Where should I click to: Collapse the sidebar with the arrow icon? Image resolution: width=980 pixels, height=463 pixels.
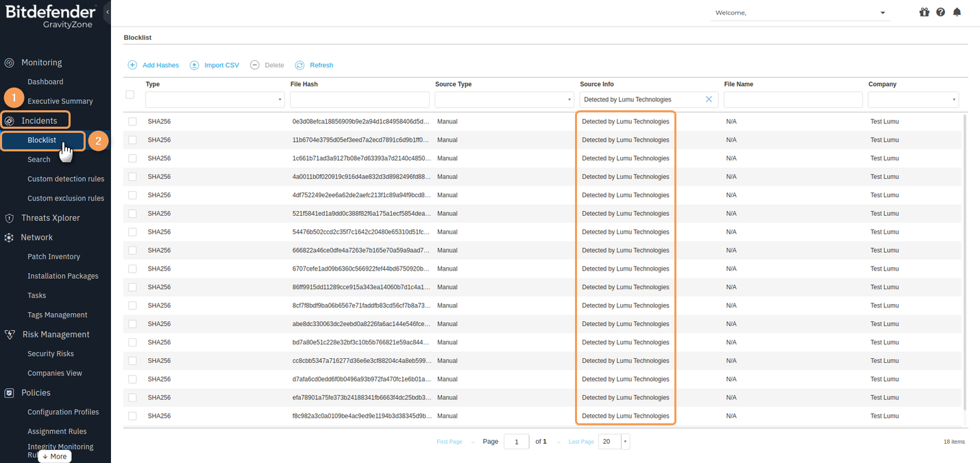click(x=107, y=12)
